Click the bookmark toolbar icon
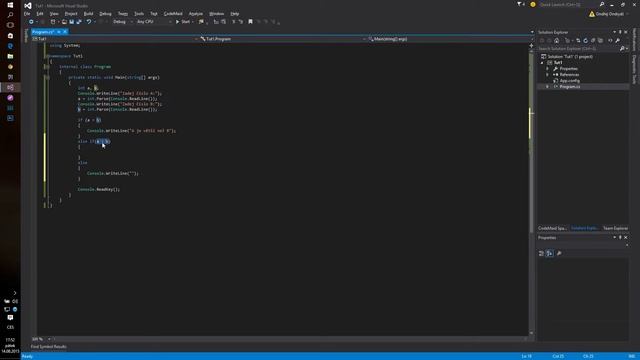The image size is (640, 360). click(x=251, y=22)
